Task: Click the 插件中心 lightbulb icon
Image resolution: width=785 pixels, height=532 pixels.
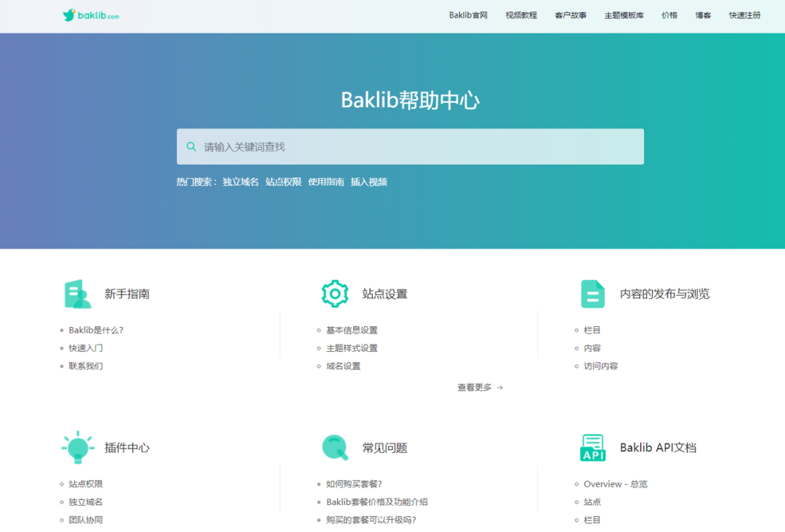Action: [x=78, y=448]
